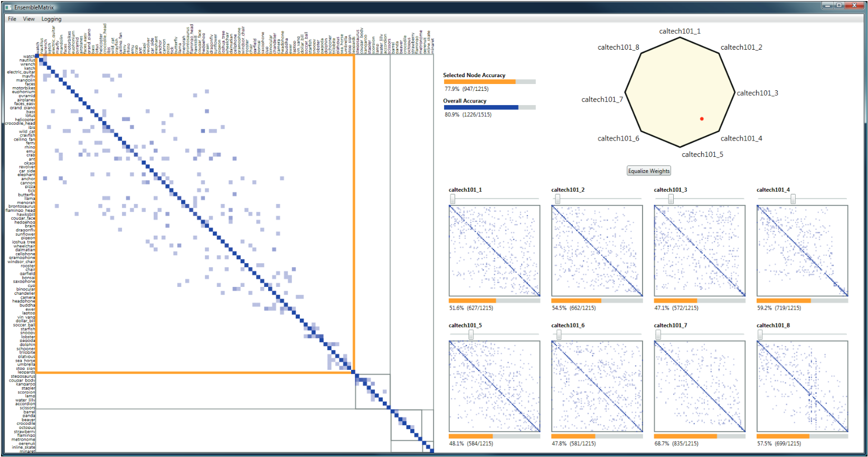Screen dimensions: 868x457
Task: Click the caltech101_3 vertex label on the octagon
Action: (757, 93)
